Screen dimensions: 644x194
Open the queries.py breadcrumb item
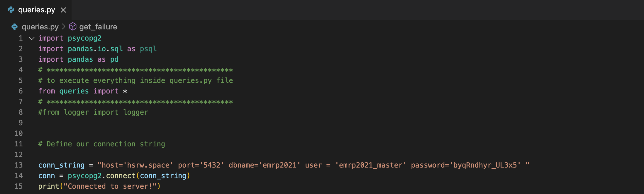coord(40,27)
